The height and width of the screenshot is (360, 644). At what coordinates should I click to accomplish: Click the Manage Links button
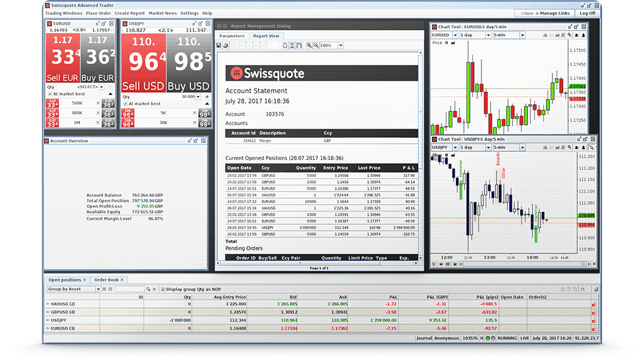(545, 13)
